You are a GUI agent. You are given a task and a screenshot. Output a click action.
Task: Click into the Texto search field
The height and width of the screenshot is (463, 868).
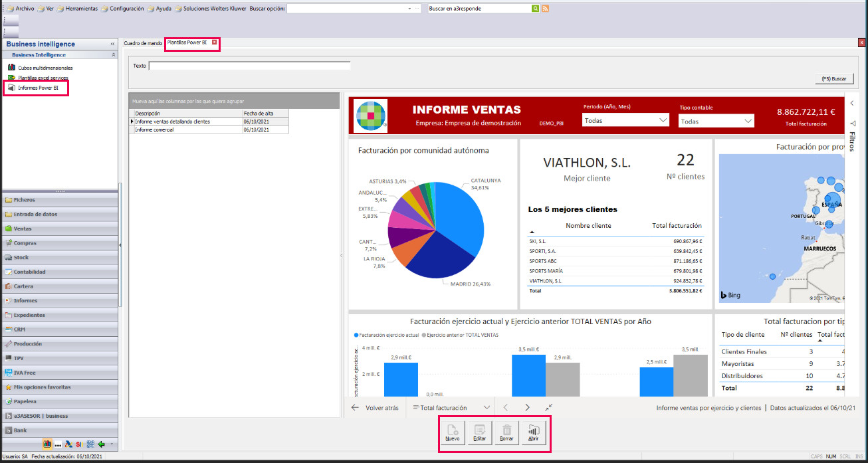point(249,66)
